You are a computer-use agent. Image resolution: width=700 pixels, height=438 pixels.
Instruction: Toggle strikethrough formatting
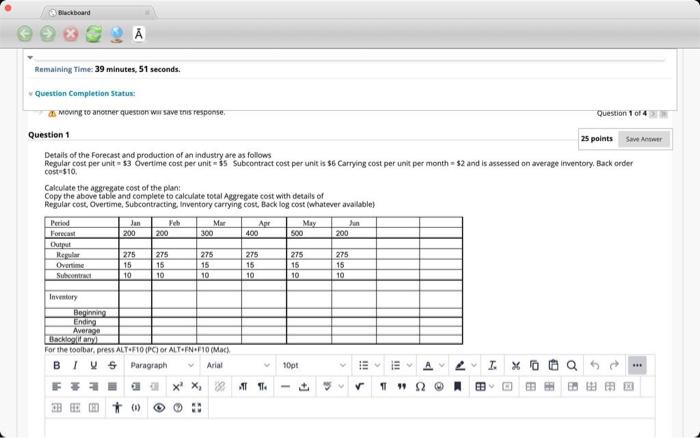click(112, 365)
